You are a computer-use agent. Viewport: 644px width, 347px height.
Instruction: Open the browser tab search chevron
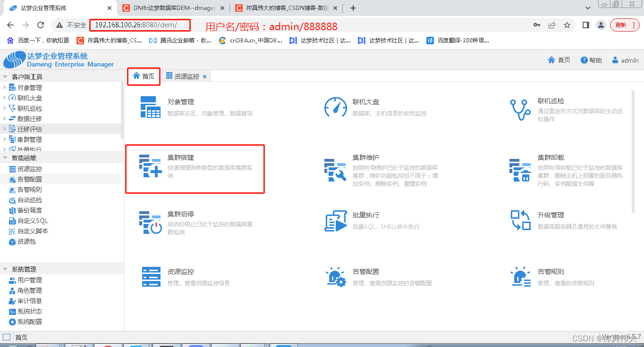coord(588,8)
